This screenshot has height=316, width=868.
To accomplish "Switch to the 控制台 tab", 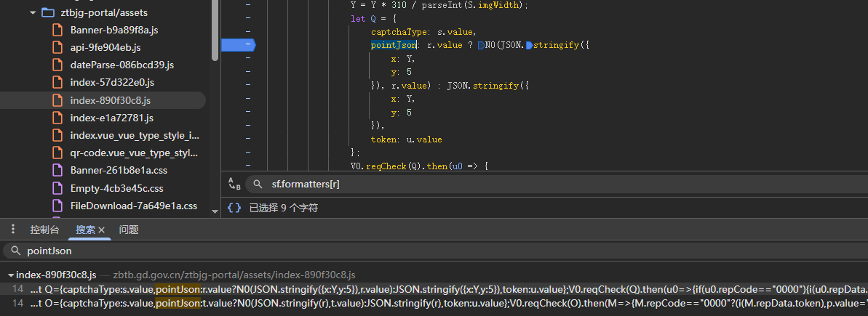I will pyautogui.click(x=44, y=230).
